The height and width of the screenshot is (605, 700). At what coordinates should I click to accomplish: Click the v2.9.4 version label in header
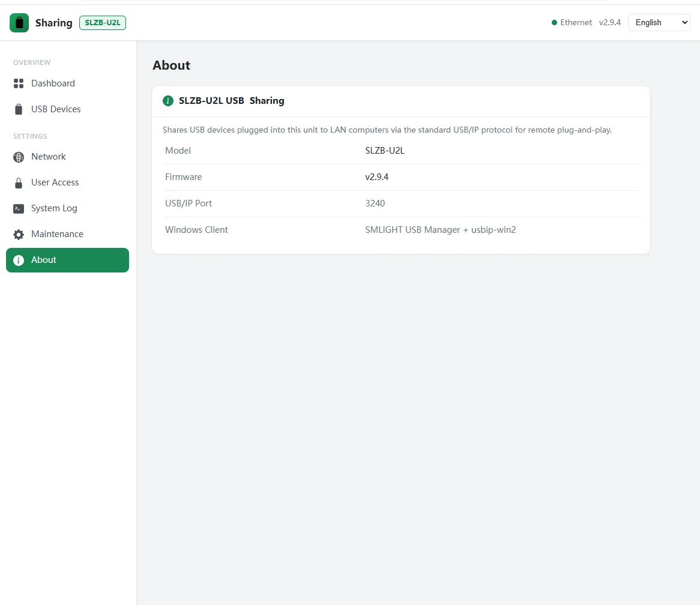tap(610, 23)
